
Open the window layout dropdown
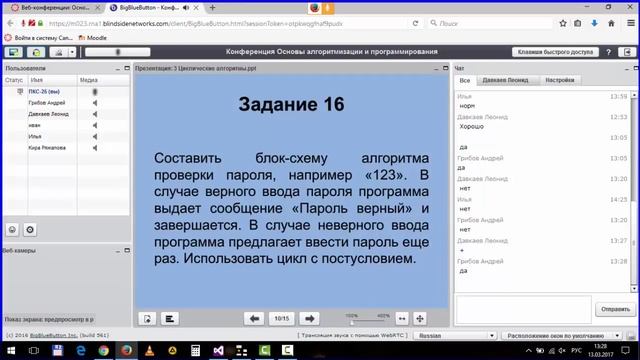[x=562, y=336]
